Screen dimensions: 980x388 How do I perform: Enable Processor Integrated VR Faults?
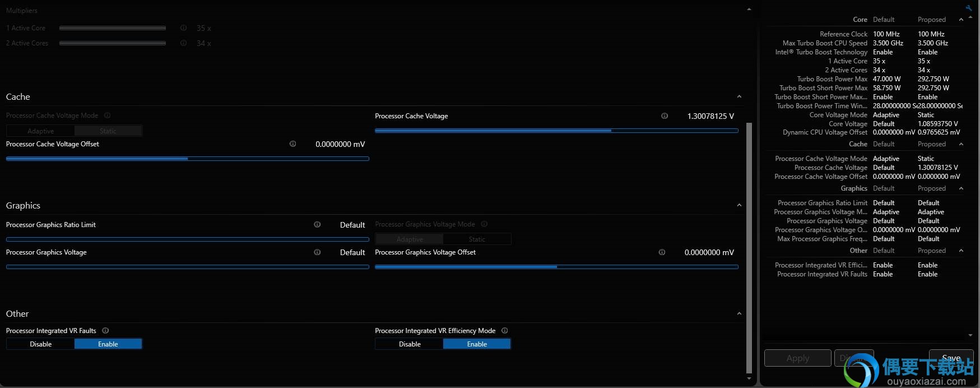(108, 344)
